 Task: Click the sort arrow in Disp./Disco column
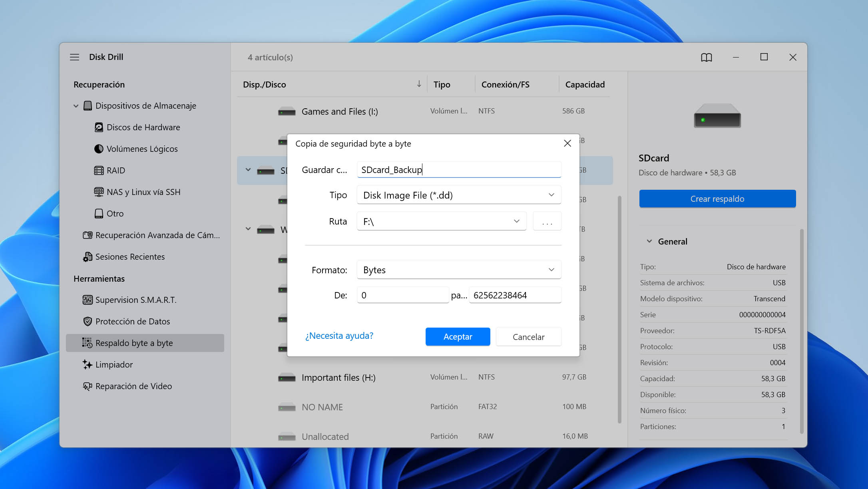point(419,84)
